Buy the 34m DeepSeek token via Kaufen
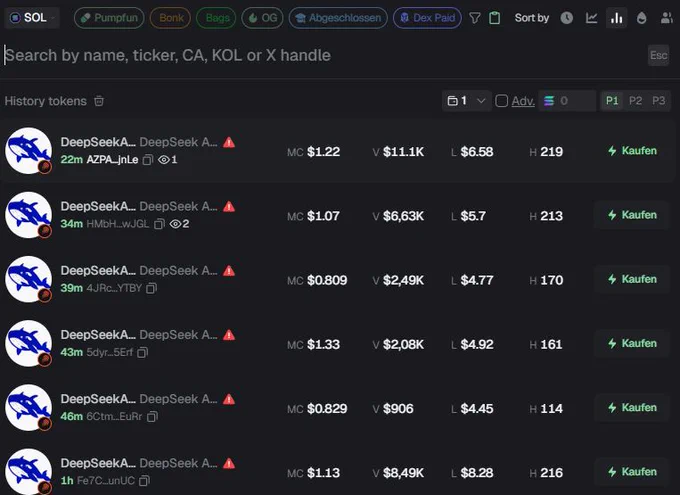680x495 pixels. 632,215
